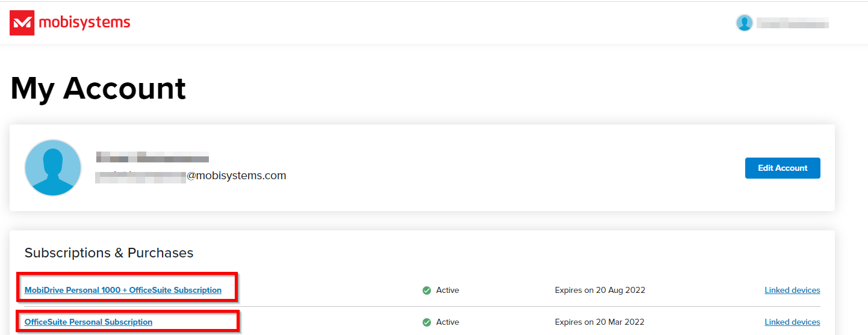868x335 pixels.
Task: Click the Expires on 20 Aug 2022 text
Action: tap(600, 290)
